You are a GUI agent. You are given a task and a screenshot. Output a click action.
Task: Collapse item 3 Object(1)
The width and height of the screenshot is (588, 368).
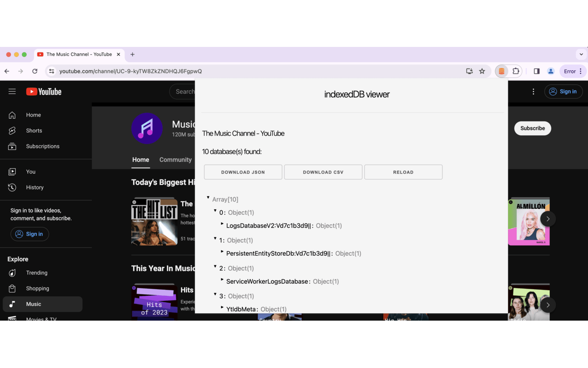point(215,294)
